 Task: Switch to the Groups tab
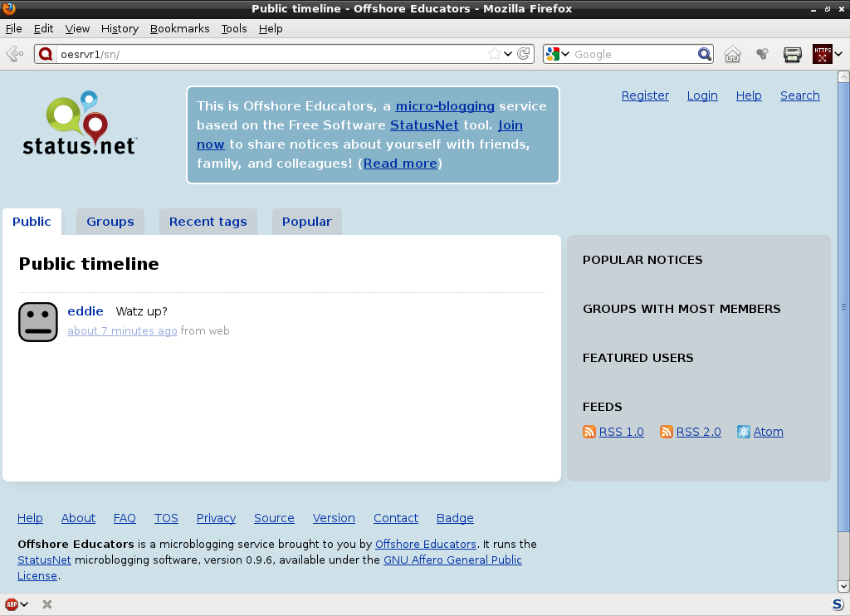click(x=110, y=221)
